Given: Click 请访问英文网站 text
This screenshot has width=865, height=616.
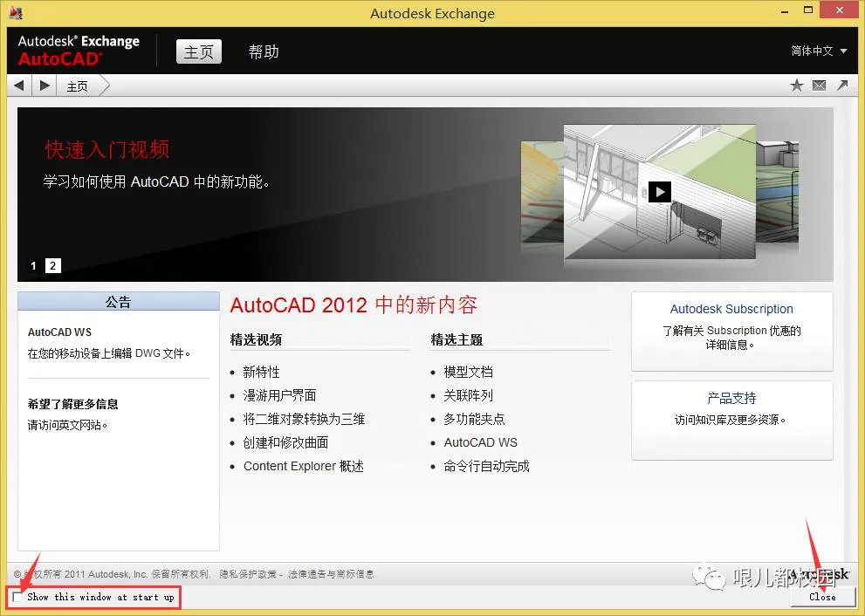Looking at the screenshot, I should tap(67, 425).
